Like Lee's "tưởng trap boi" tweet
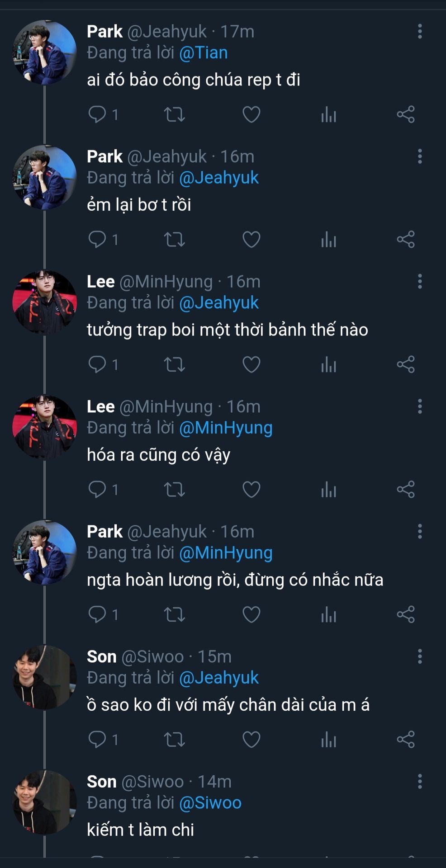The width and height of the screenshot is (446, 868). tap(251, 364)
